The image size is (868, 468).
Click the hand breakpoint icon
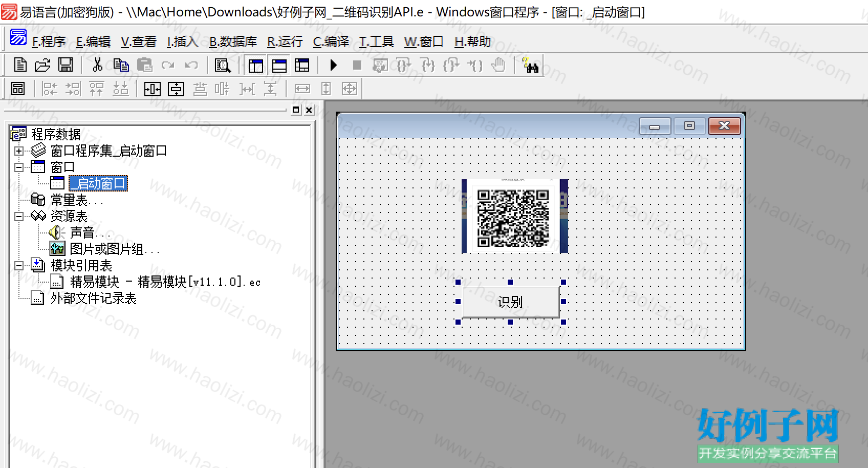tap(498, 65)
